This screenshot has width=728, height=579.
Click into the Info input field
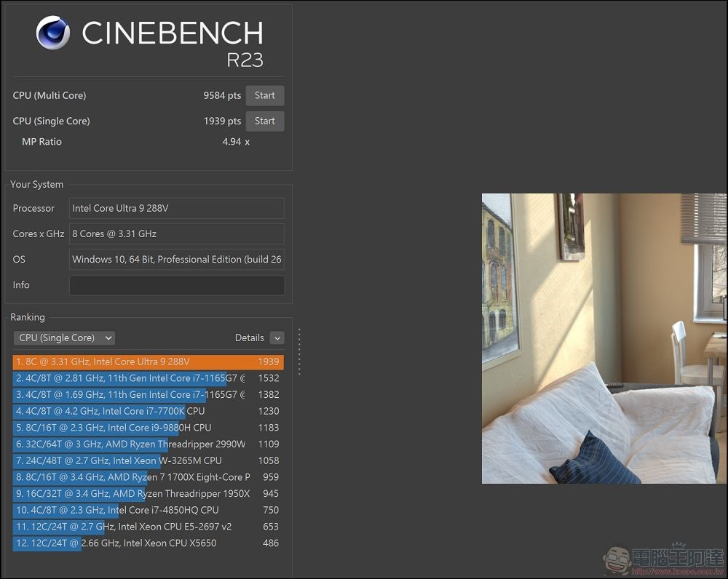click(176, 285)
